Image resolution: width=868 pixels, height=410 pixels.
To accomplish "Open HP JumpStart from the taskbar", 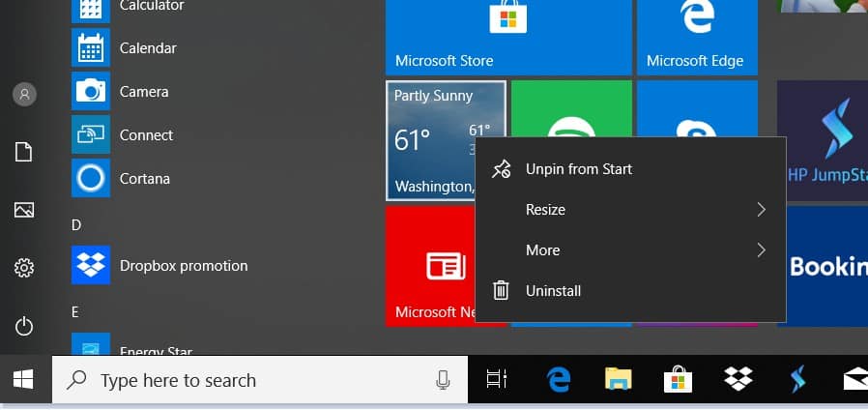I will click(x=797, y=380).
